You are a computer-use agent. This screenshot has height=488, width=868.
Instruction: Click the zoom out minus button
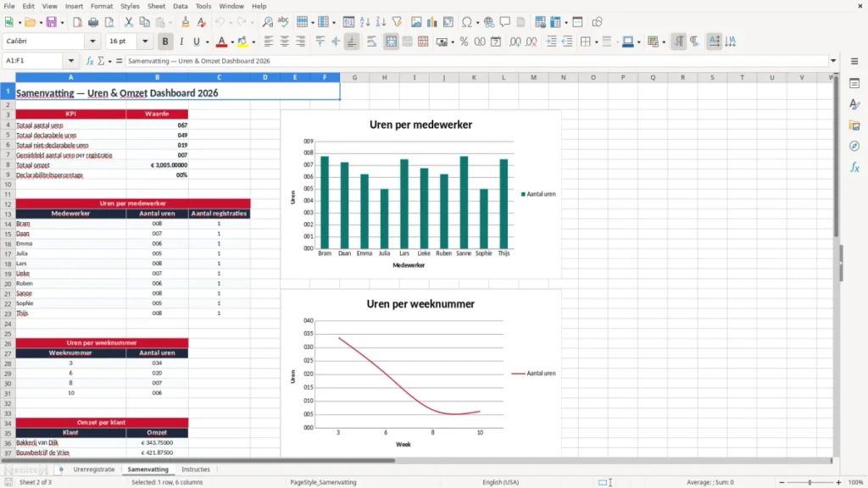pos(782,482)
